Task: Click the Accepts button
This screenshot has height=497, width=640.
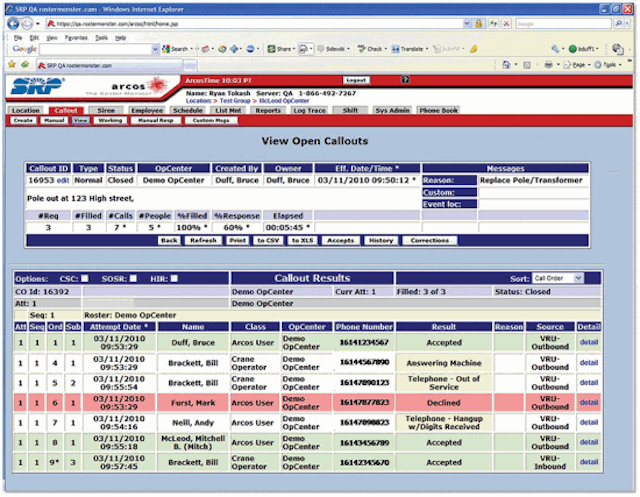Action: coord(340,240)
